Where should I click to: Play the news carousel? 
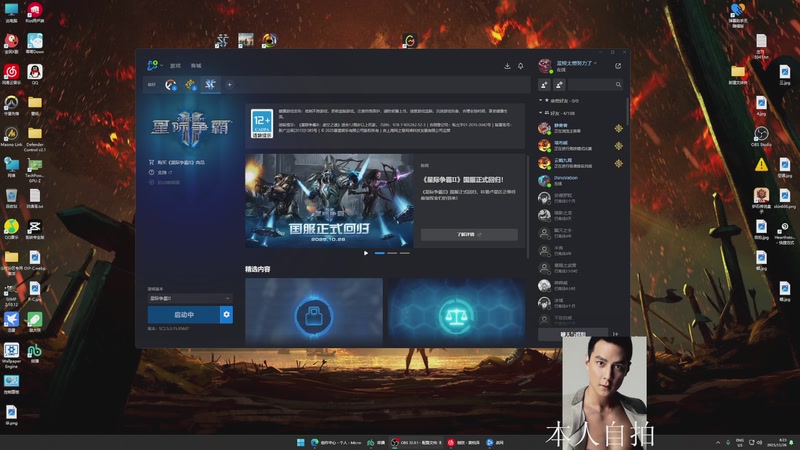tap(366, 253)
